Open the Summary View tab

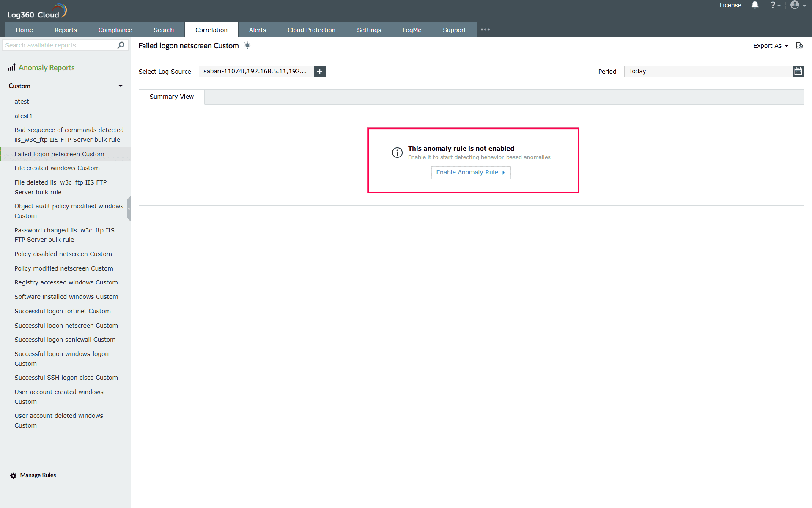click(x=171, y=97)
